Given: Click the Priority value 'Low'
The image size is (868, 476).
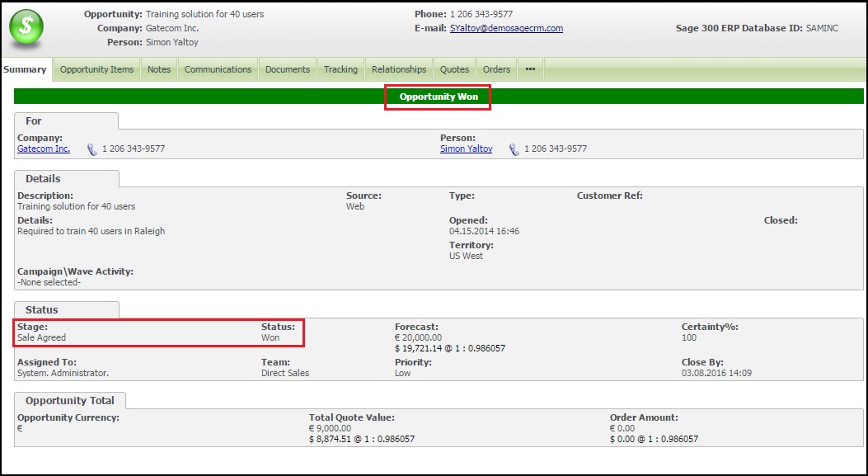Looking at the screenshot, I should click(x=403, y=373).
